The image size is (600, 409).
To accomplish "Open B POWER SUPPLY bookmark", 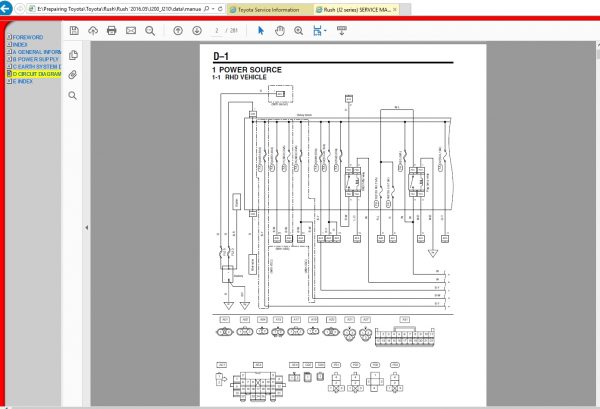I will [x=36, y=59].
